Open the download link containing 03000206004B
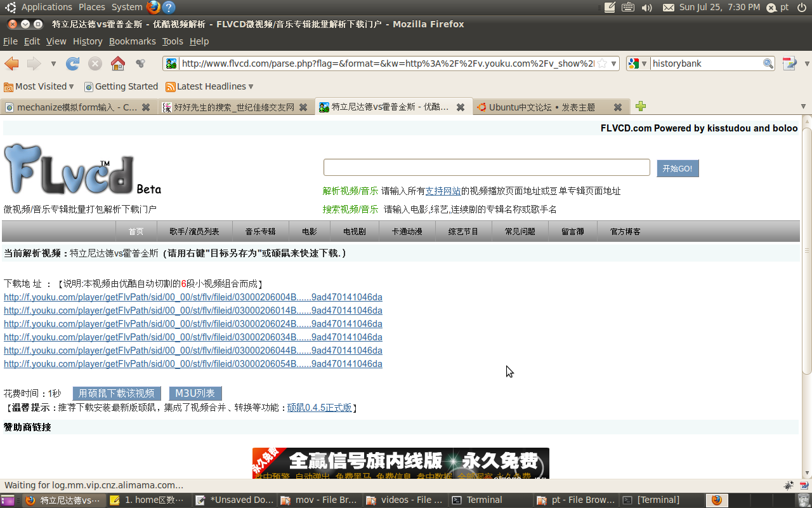The image size is (812, 508). pos(193,297)
